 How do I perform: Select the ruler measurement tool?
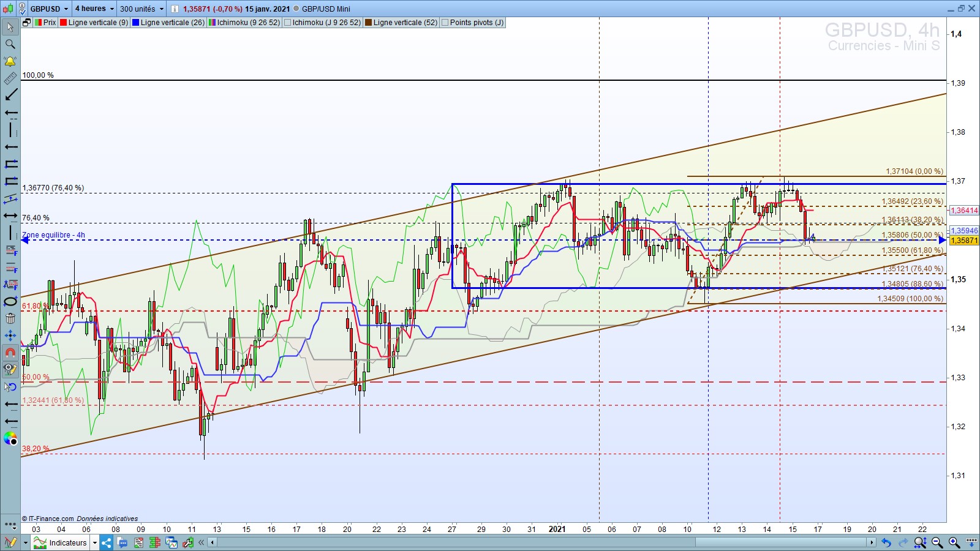(10, 78)
